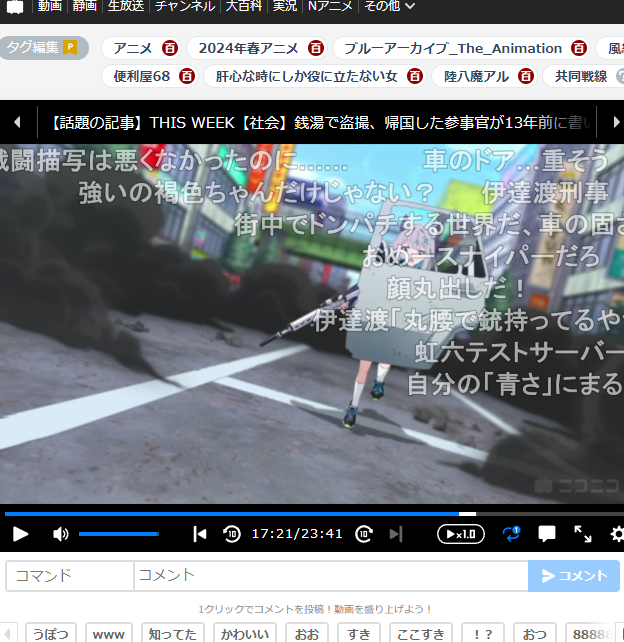Open player settings gear
Image resolution: width=624 pixels, height=642 pixels.
click(617, 534)
